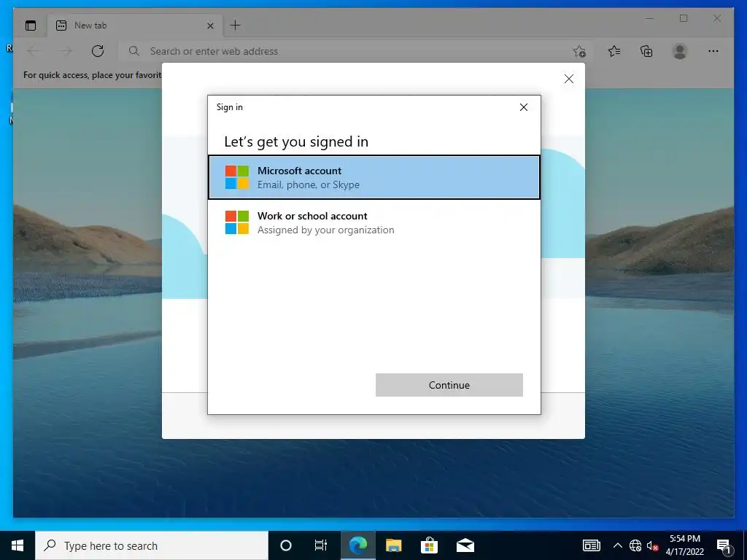Open the clock showing 5:54 PM

[684, 545]
